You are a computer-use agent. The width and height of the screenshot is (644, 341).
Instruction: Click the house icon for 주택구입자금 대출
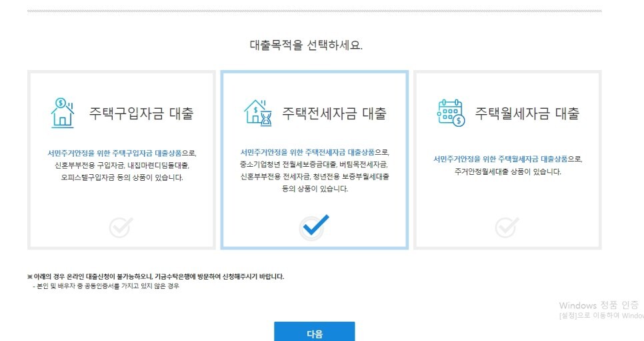pos(63,113)
